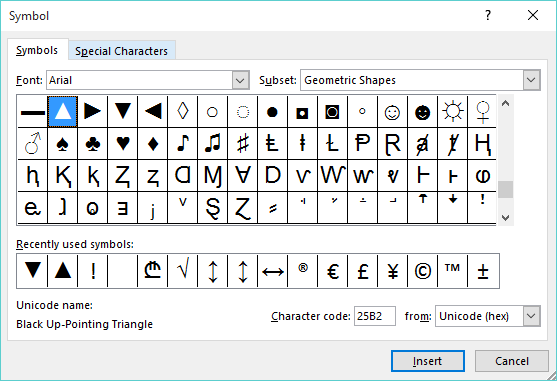557x381 pixels.
Task: Open the Font dropdown list
Action: click(x=240, y=80)
